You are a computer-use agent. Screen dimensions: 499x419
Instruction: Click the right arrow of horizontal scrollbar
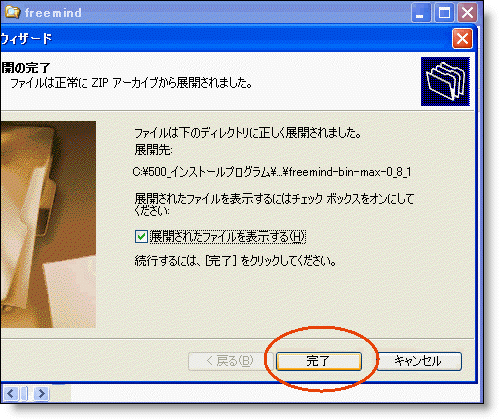(41, 394)
